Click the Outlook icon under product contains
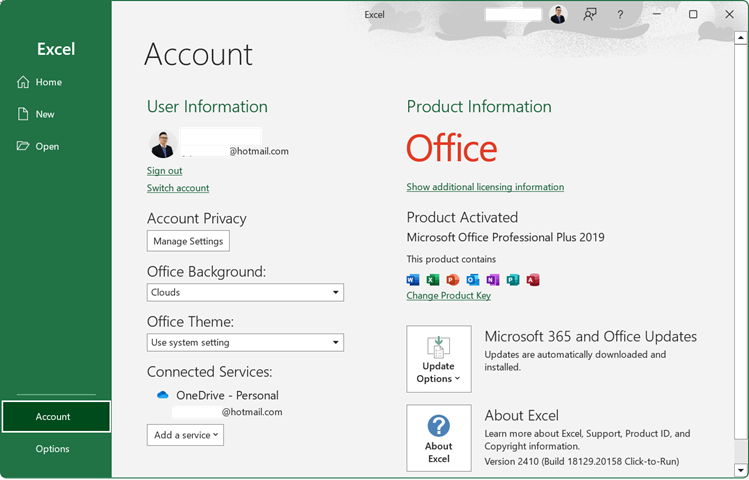The width and height of the screenshot is (749, 480). [473, 280]
